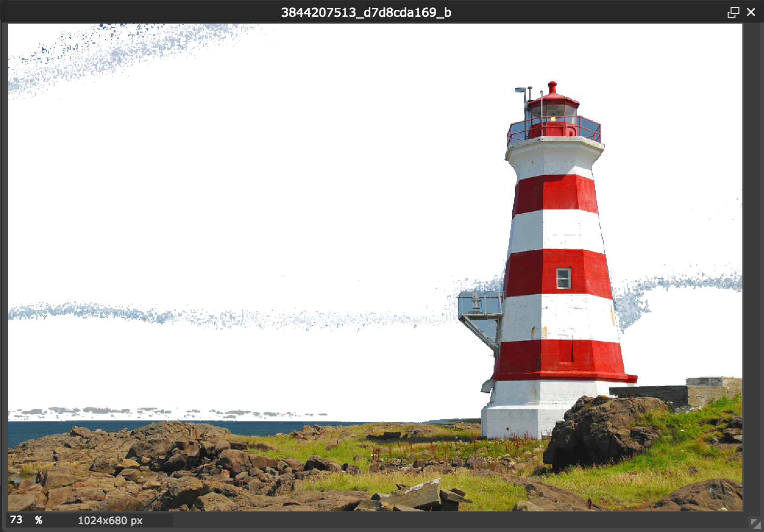Click the detach window icon in title bar
Screen dimensions: 764x532
click(x=733, y=12)
